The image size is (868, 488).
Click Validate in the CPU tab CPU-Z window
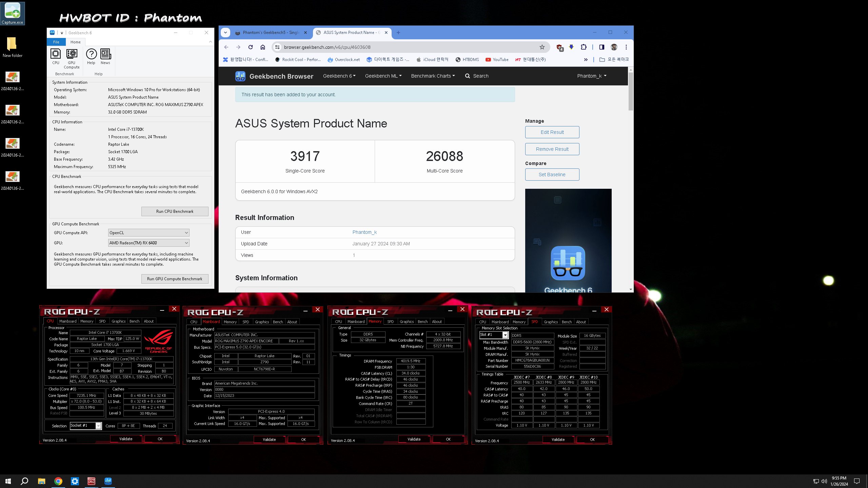point(126,439)
